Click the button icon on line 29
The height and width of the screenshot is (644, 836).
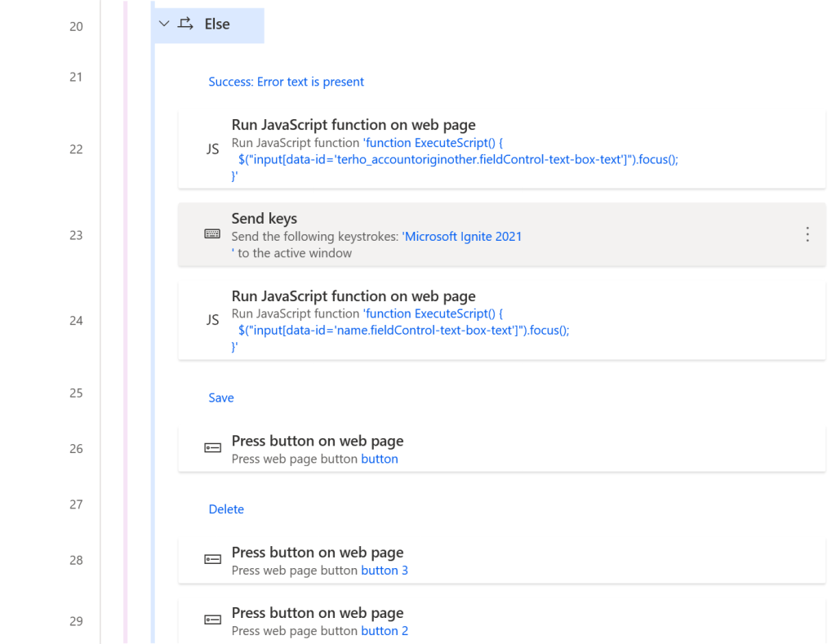coord(212,620)
